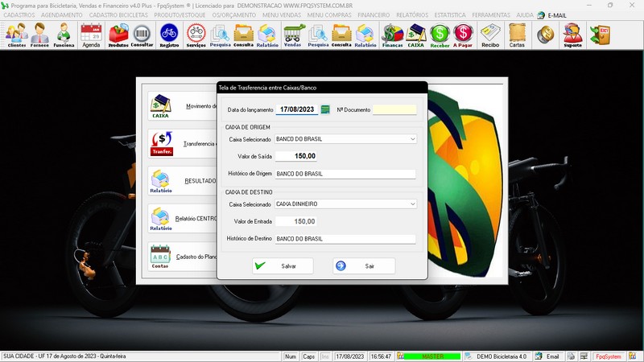
Task: Expand the origin Caixa Selecionado dropdown
Action: (412, 139)
